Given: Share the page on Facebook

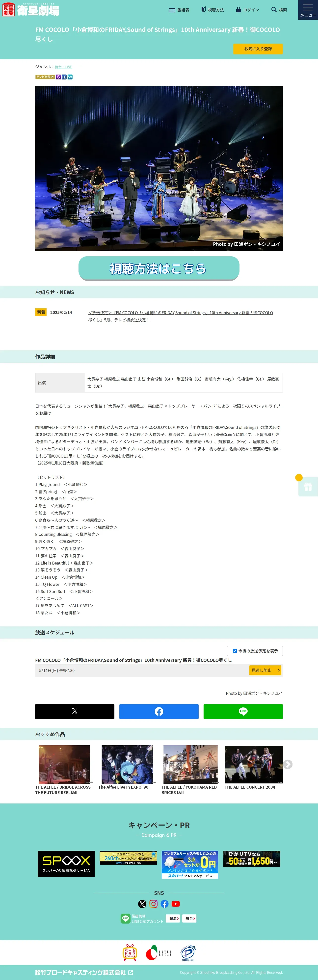Looking at the screenshot, I should point(159,711).
